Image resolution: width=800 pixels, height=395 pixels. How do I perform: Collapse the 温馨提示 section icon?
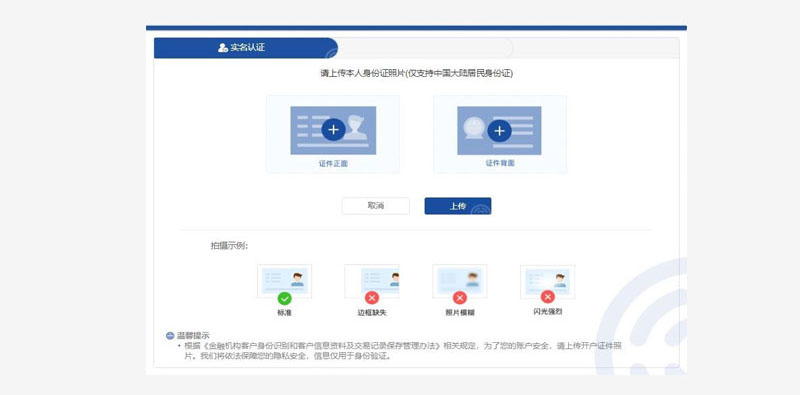pyautogui.click(x=170, y=336)
